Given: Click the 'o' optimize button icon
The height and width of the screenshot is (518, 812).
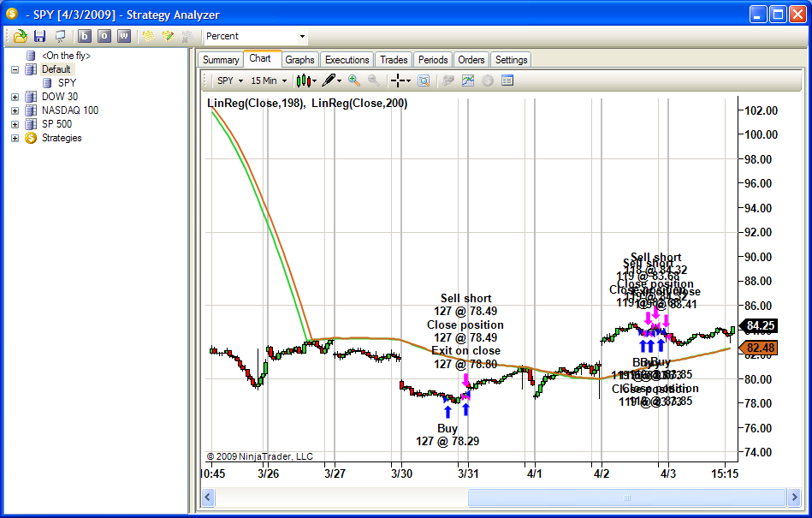Looking at the screenshot, I should coord(104,36).
